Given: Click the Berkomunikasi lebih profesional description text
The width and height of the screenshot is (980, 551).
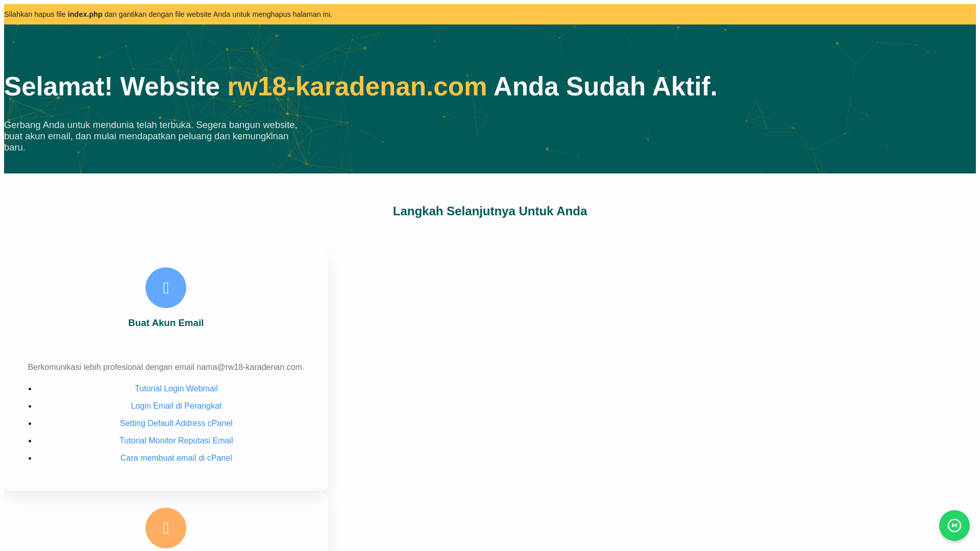Looking at the screenshot, I should pyautogui.click(x=166, y=367).
